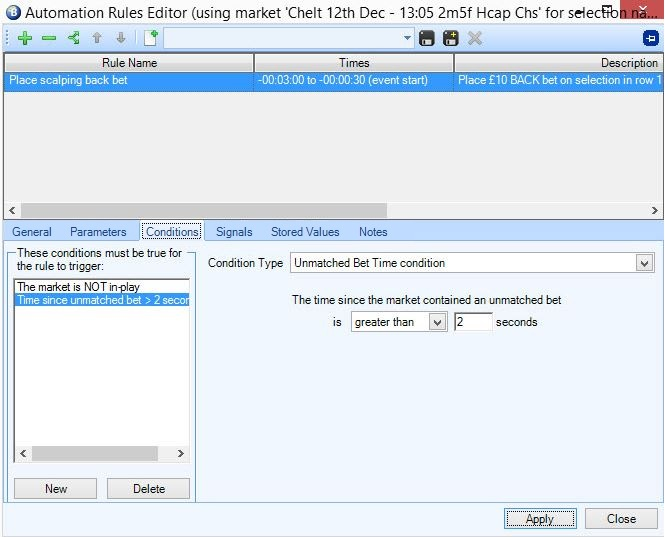Open the Notes tab
This screenshot has width=665, height=537.
coord(373,232)
